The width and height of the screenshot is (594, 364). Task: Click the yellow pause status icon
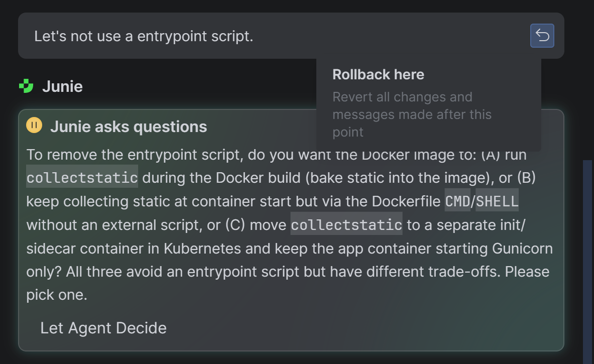pyautogui.click(x=34, y=126)
